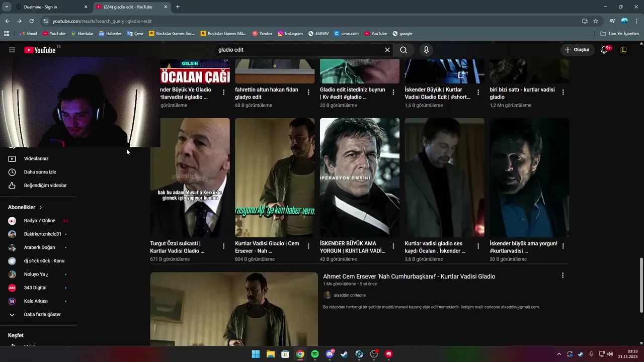Image resolution: width=644 pixels, height=362 pixels.
Task: Open options for biri bizi sattı short
Action: [563, 93]
